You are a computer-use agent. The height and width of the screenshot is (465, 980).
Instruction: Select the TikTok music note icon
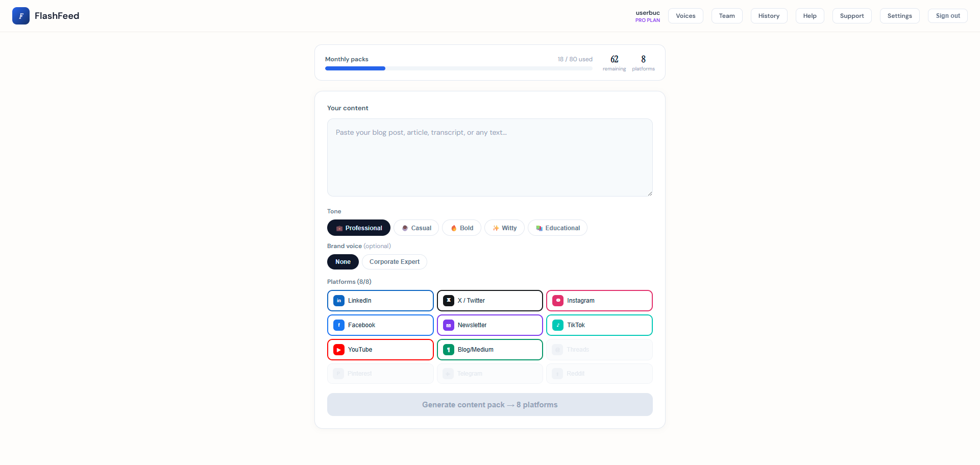(557, 325)
